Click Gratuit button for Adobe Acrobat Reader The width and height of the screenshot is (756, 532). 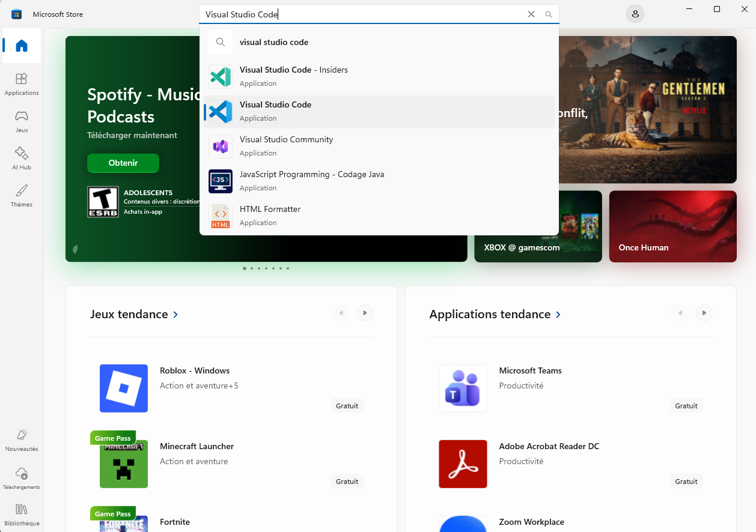coord(686,482)
